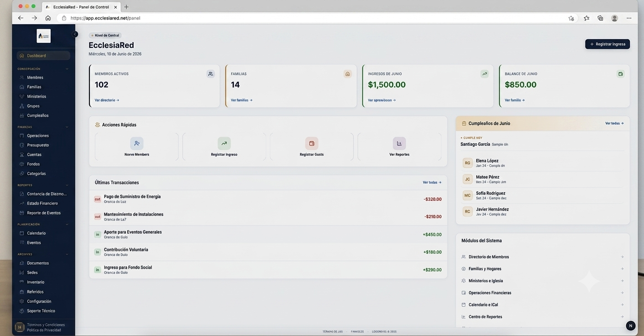Click the Presupuesto sidebar icon
Screen dimensions: 644x336
point(21,145)
